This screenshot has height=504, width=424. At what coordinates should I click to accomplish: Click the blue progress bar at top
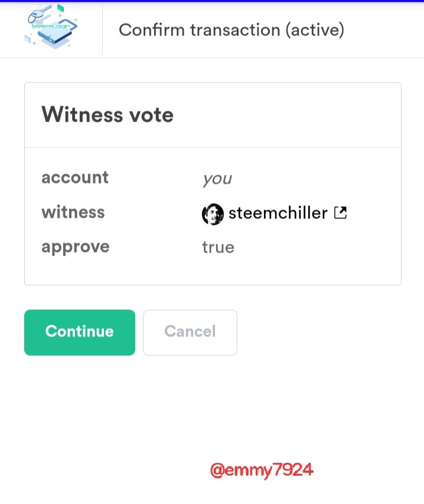coord(212,1)
